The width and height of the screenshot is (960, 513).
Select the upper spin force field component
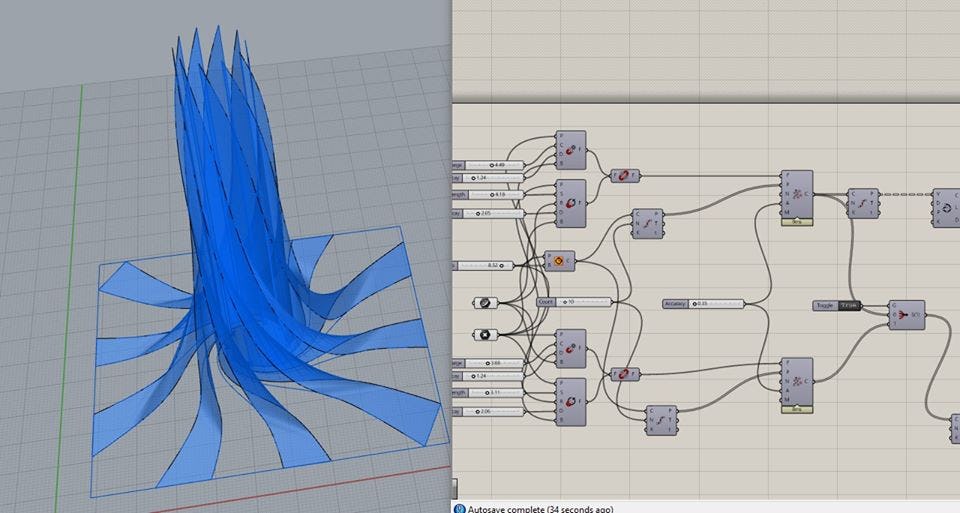click(570, 202)
